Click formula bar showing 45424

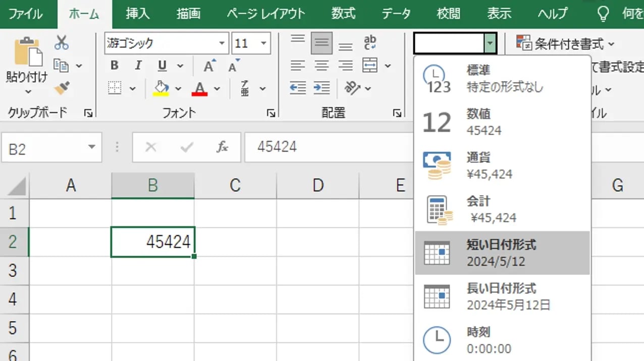point(329,147)
